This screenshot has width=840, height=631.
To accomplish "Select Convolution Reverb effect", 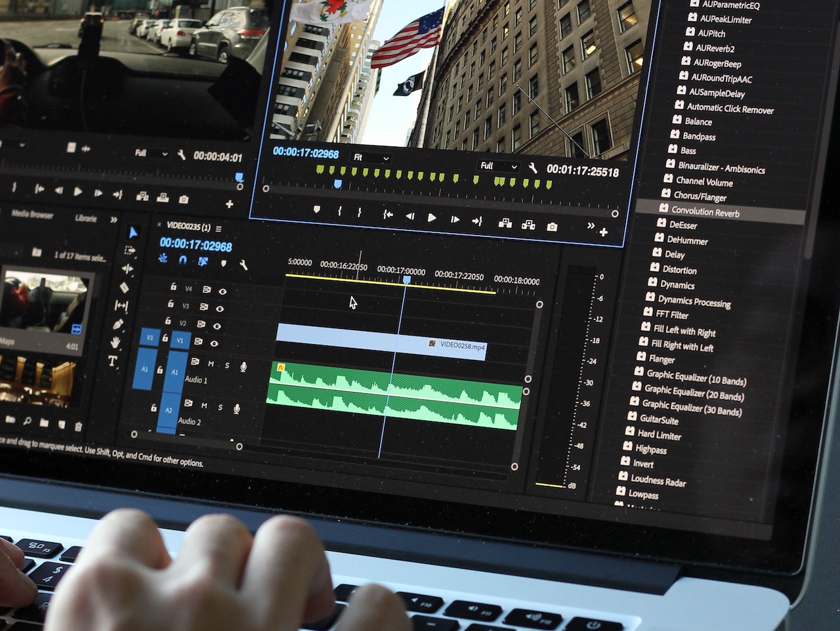I will pyautogui.click(x=705, y=212).
